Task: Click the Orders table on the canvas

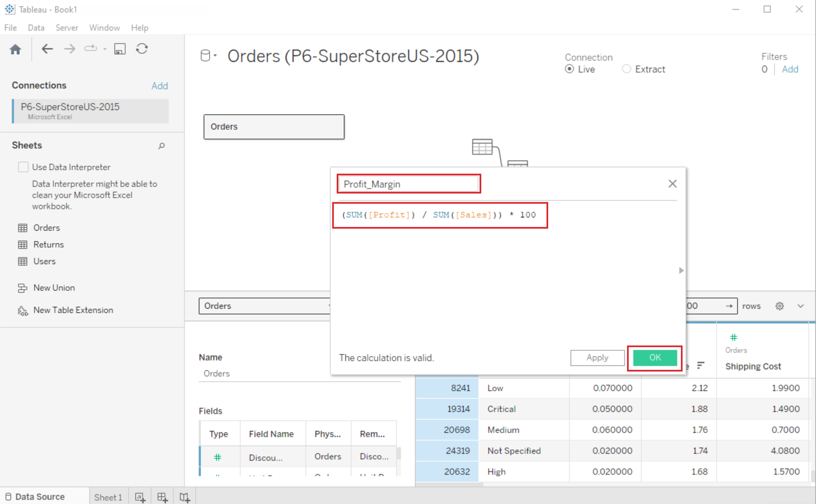Action: pyautogui.click(x=274, y=127)
